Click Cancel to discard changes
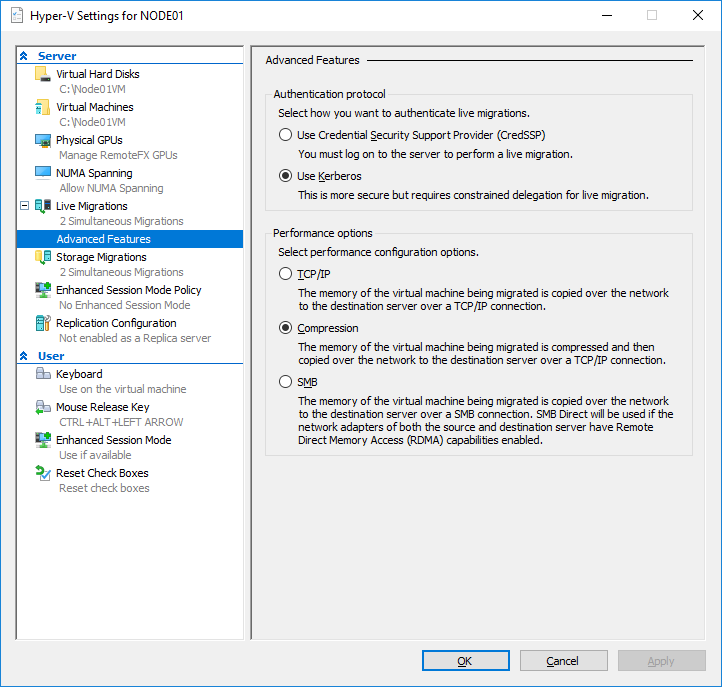 coord(564,661)
